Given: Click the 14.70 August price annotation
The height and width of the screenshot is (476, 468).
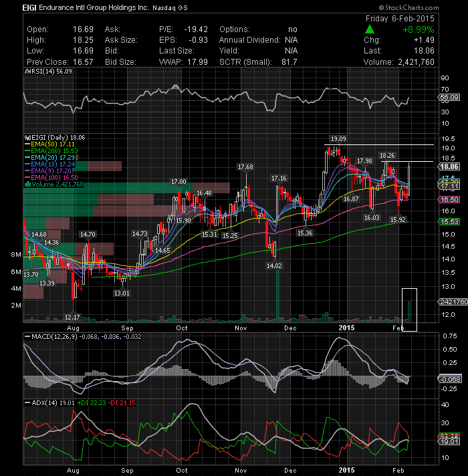Looking at the screenshot, I should tap(88, 235).
